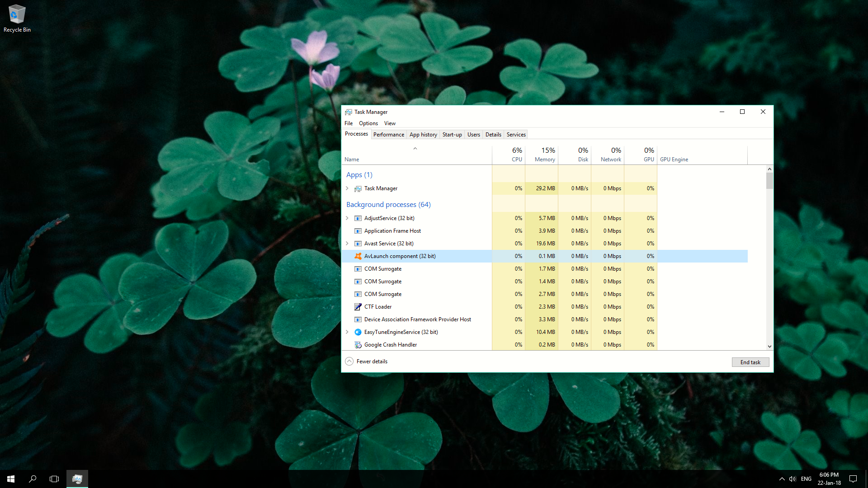The width and height of the screenshot is (868, 488).
Task: Click the EasyTuneEngineService blue icon
Action: pyautogui.click(x=358, y=332)
